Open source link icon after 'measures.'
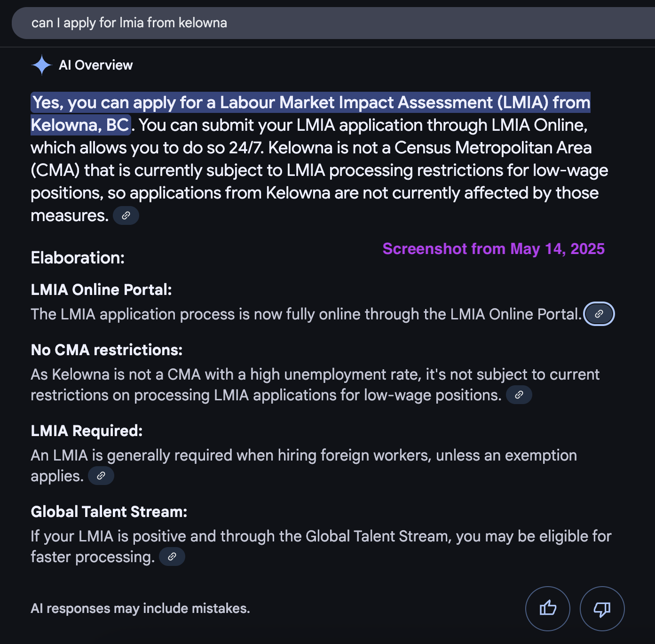 (x=126, y=215)
